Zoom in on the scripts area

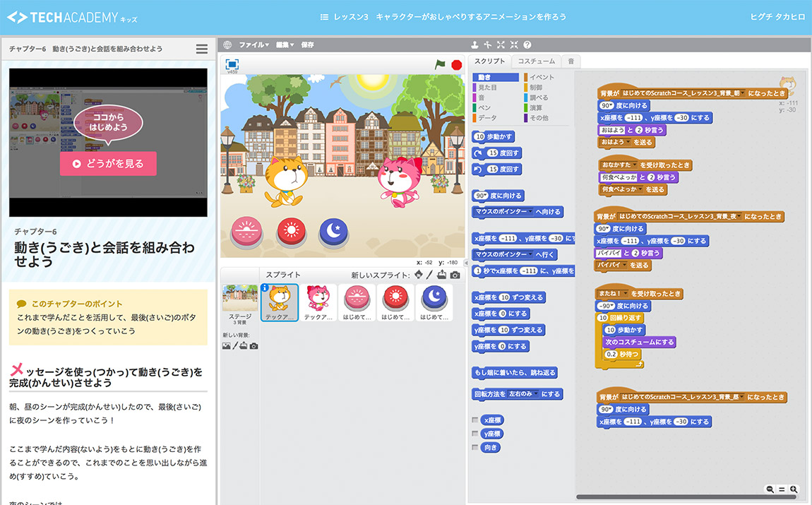click(794, 489)
